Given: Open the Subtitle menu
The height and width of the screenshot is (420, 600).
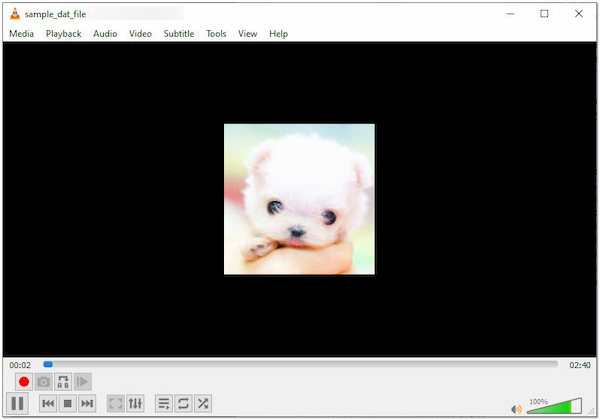Looking at the screenshot, I should click(179, 34).
